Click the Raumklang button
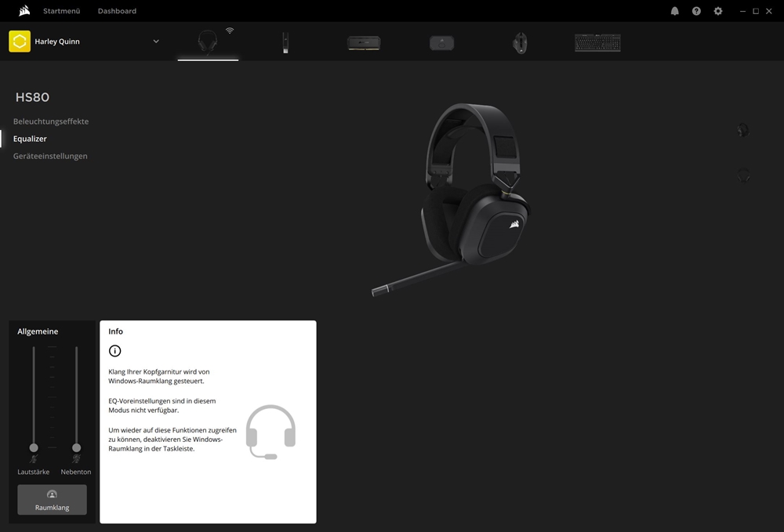Viewport: 784px width, 532px height. pyautogui.click(x=52, y=500)
